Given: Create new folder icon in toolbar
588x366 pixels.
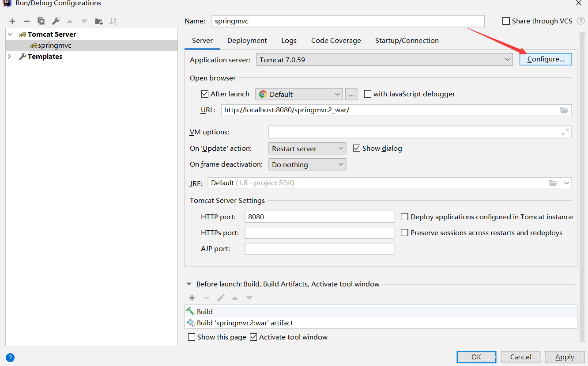Looking at the screenshot, I should coord(99,21).
